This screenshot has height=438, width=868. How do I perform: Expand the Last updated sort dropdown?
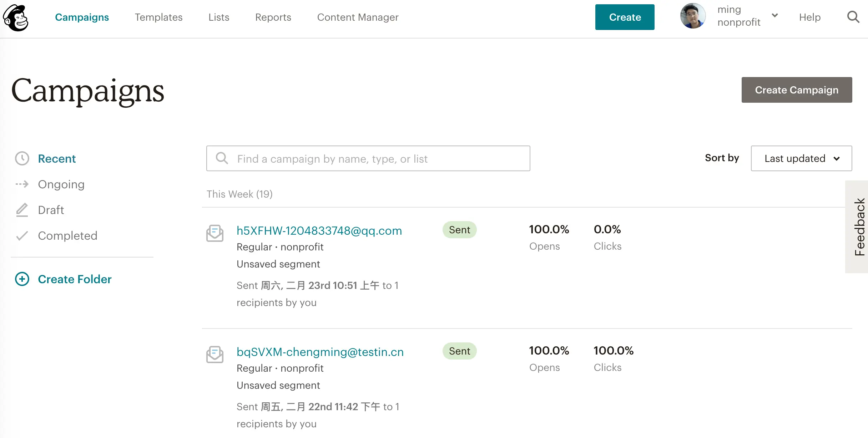point(801,158)
